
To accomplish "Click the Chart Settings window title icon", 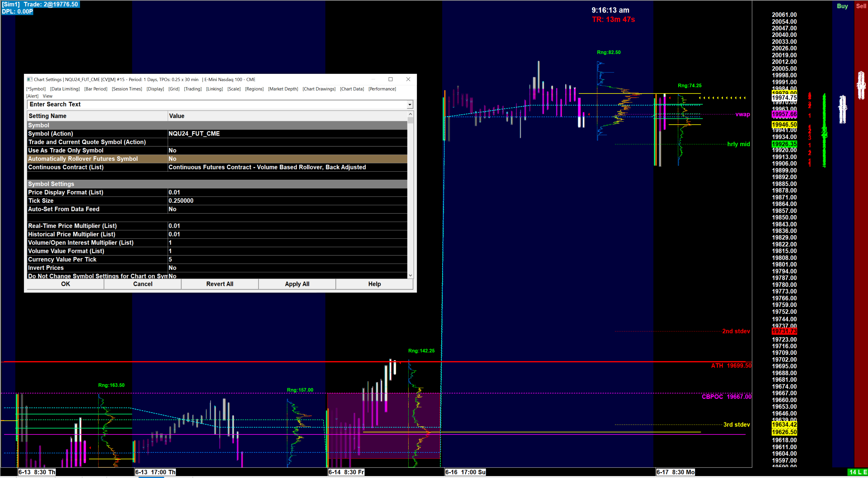I will 30,79.
